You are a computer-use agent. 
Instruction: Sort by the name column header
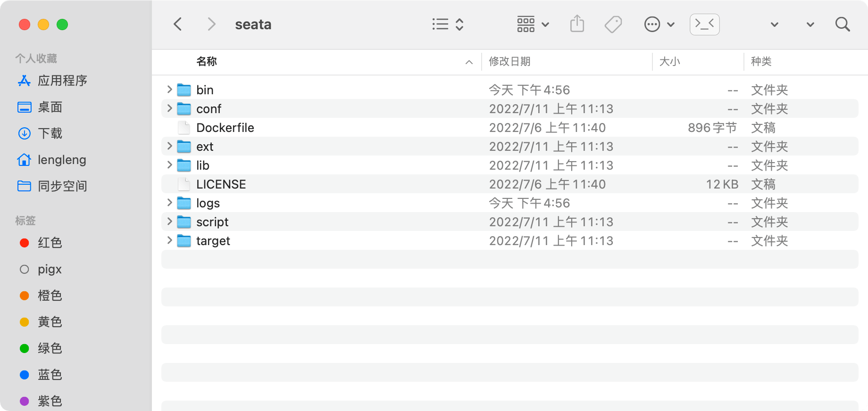click(207, 62)
